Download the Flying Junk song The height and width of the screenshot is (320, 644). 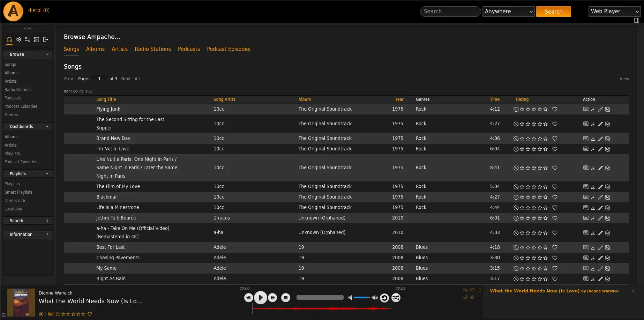(593, 110)
